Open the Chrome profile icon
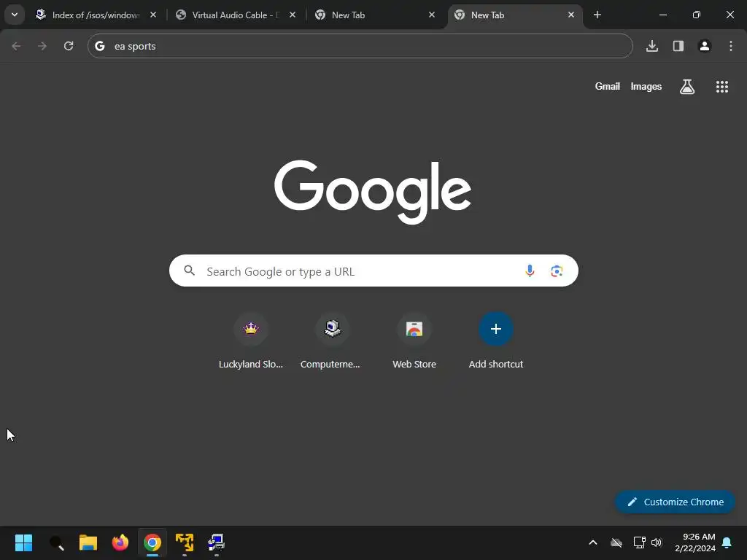Screen dimensions: 747x560 tap(705, 46)
